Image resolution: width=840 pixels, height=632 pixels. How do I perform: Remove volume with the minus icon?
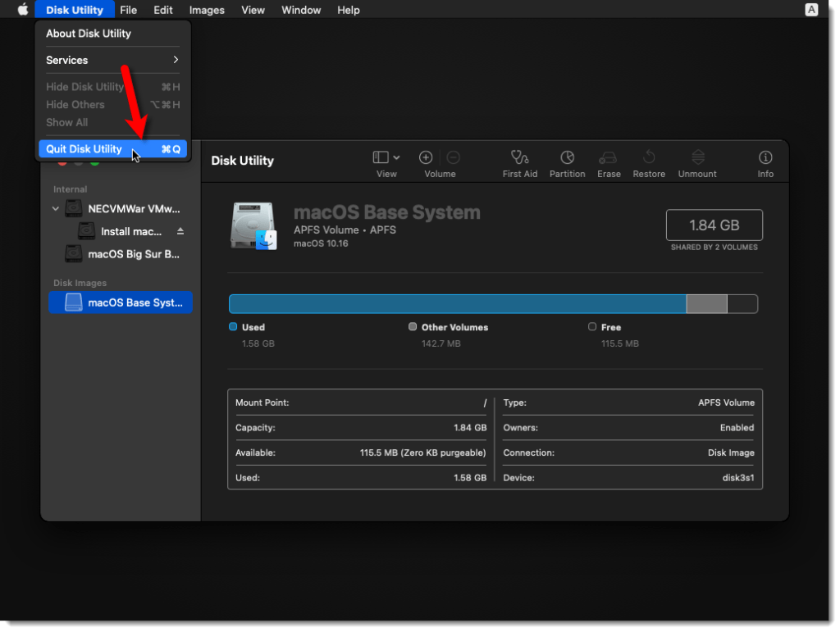[453, 157]
